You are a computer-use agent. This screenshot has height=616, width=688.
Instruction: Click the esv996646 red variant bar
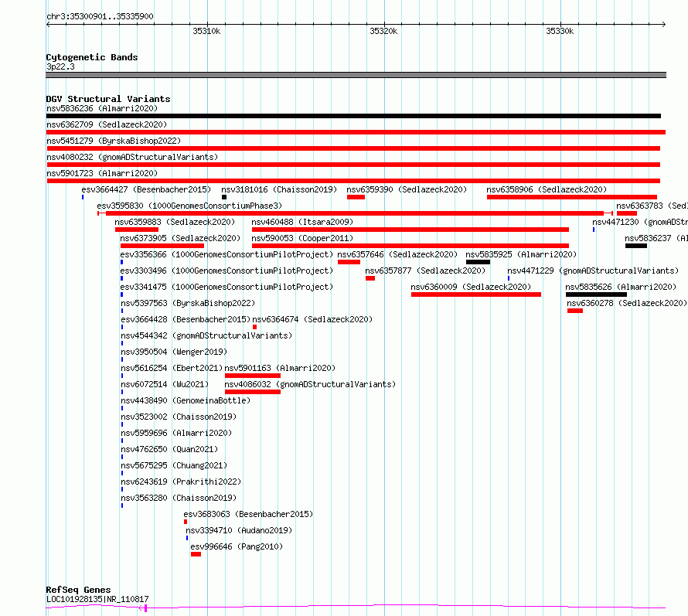click(196, 554)
